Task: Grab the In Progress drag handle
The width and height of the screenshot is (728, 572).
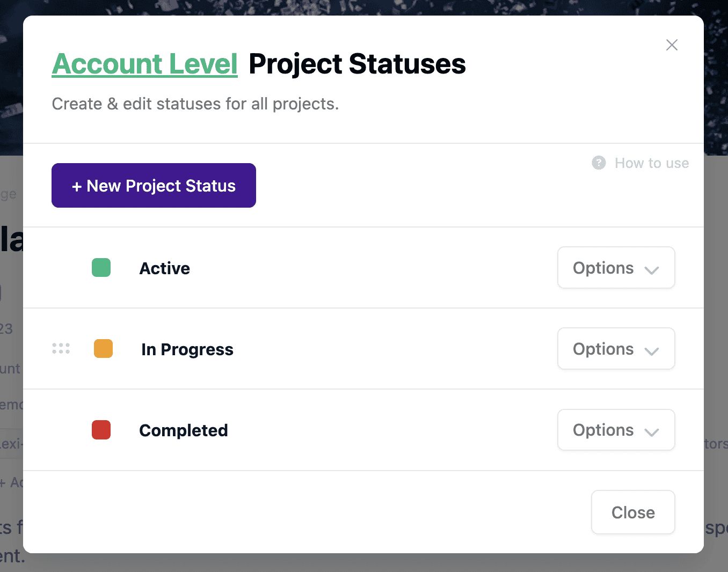Action: click(x=61, y=349)
